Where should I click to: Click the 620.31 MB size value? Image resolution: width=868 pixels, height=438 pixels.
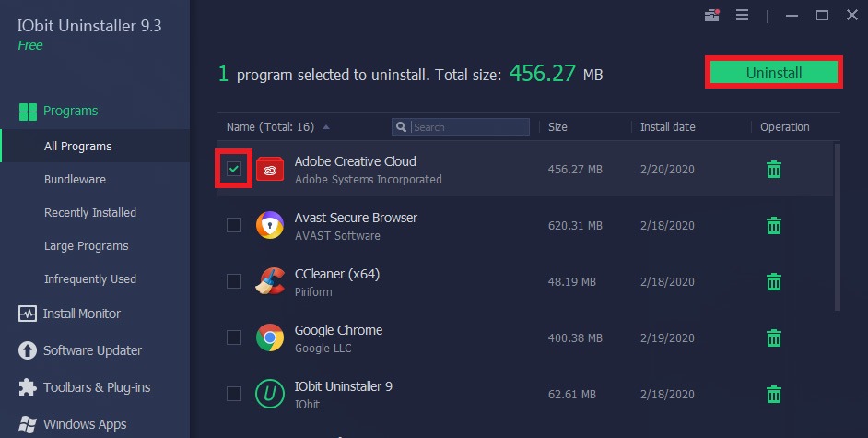[575, 225]
